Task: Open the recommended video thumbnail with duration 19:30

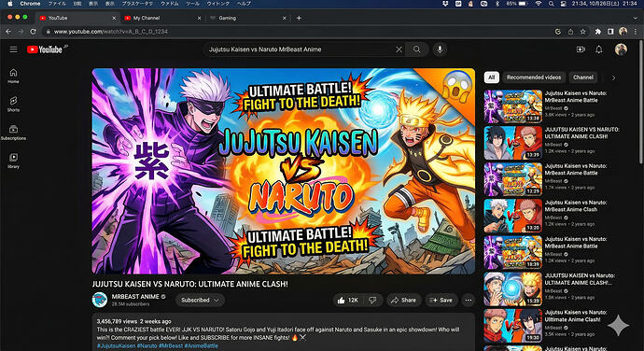Action: point(513,326)
